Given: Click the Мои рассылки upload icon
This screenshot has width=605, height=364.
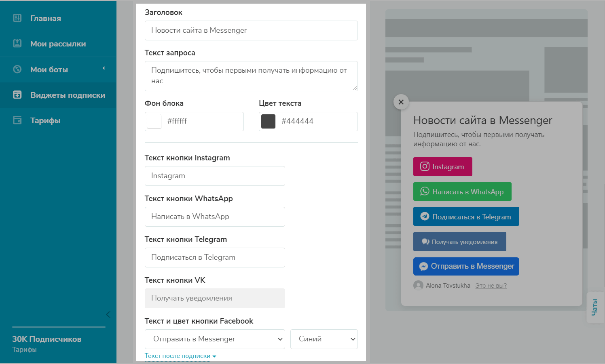Looking at the screenshot, I should pyautogui.click(x=17, y=43).
